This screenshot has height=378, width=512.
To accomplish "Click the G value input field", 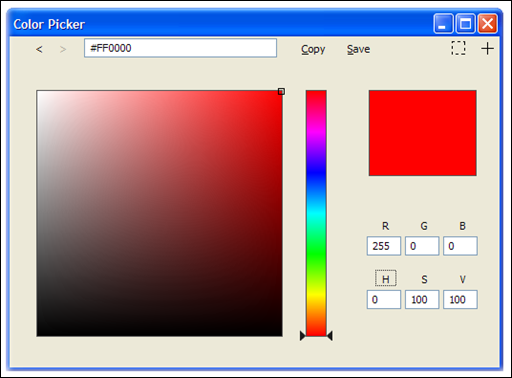I will pyautogui.click(x=422, y=246).
